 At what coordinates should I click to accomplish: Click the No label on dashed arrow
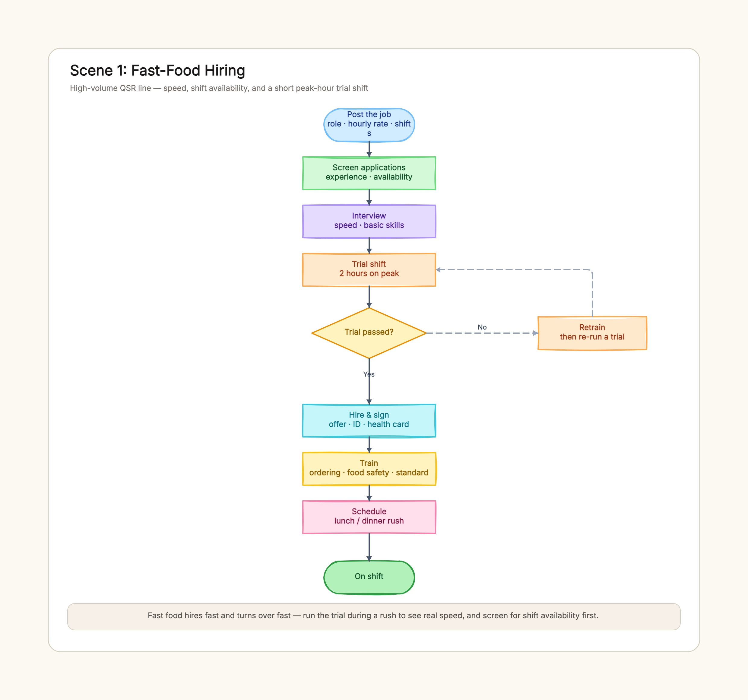pyautogui.click(x=482, y=327)
